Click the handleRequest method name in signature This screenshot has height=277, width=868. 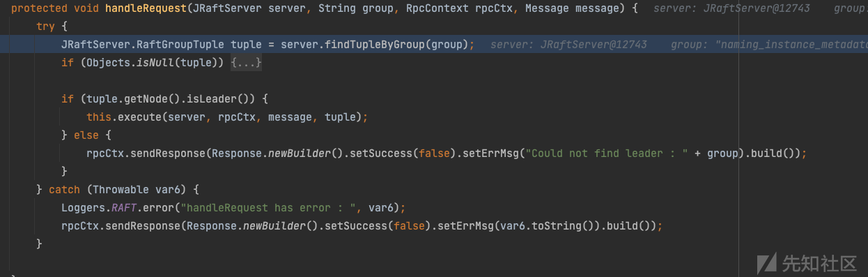[145, 8]
